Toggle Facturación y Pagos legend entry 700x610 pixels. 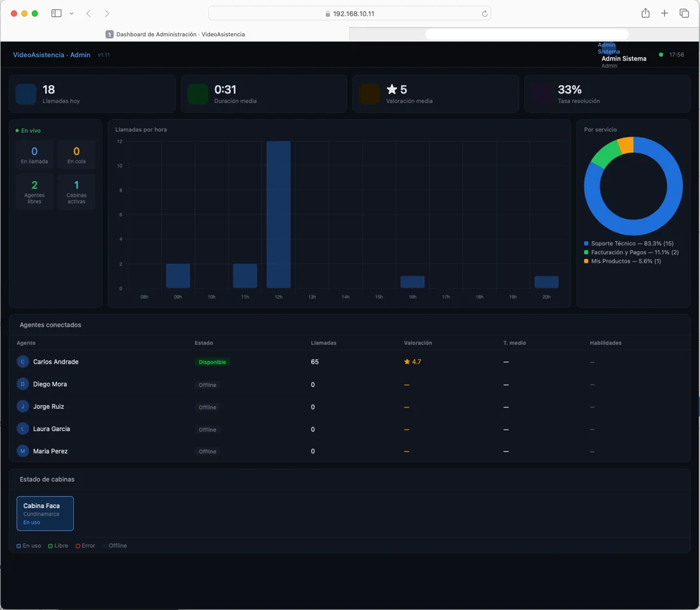point(631,252)
